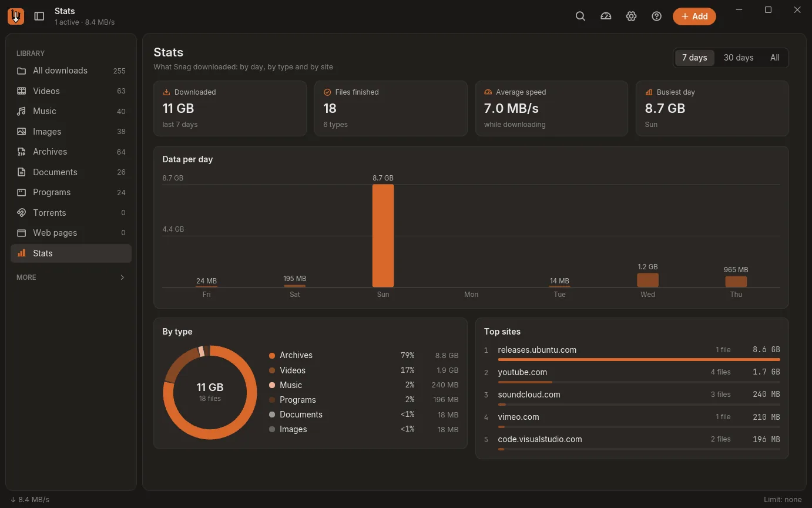Click the code.visualstudio.com site entry
The height and width of the screenshot is (508, 812).
click(632, 442)
